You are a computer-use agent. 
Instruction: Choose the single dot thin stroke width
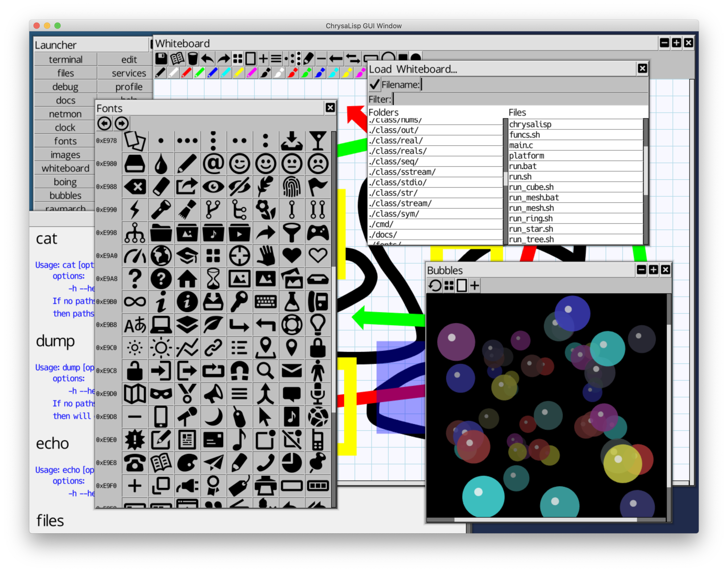click(286, 59)
